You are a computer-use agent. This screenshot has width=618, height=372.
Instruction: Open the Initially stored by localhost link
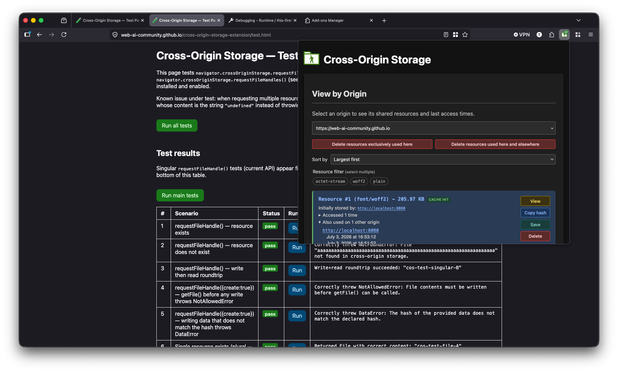[x=381, y=208]
